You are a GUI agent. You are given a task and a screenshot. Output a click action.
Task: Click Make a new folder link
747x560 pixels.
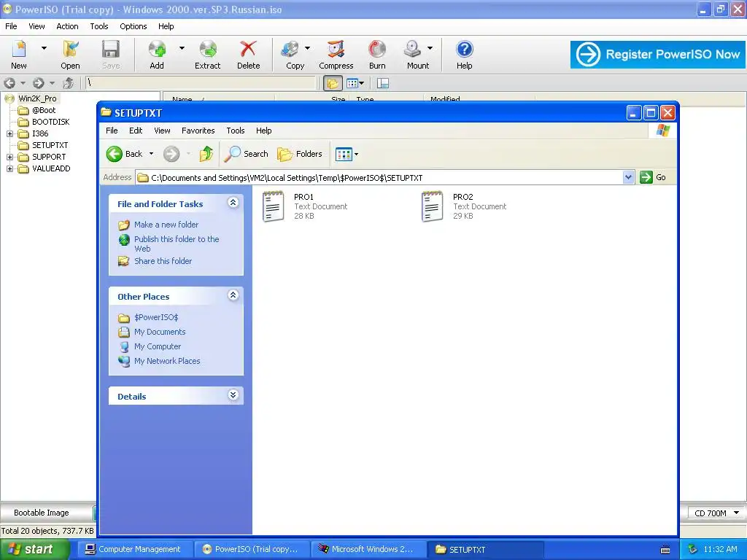[x=166, y=225]
